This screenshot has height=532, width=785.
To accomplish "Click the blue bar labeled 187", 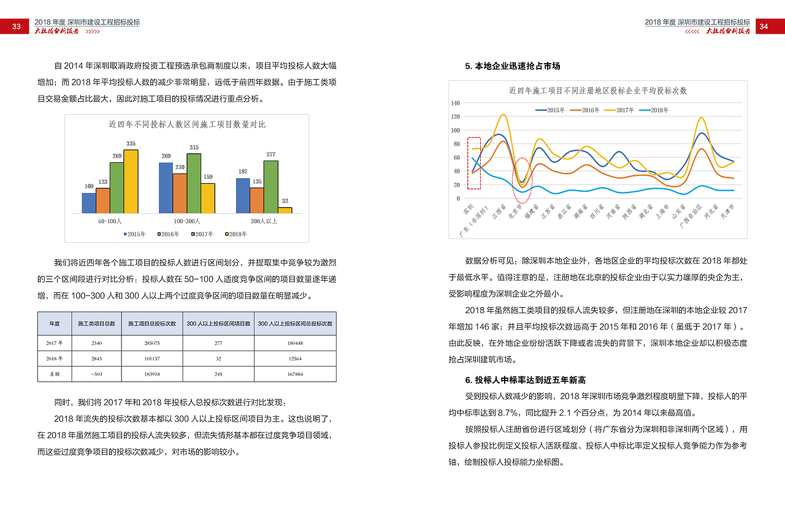I will 243,196.
